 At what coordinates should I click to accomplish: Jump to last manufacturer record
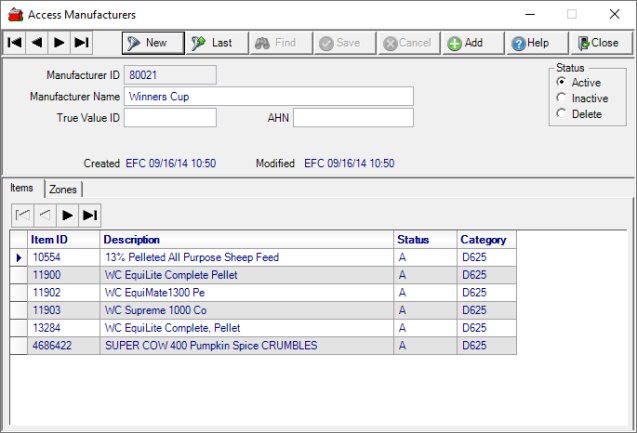pyautogui.click(x=82, y=43)
